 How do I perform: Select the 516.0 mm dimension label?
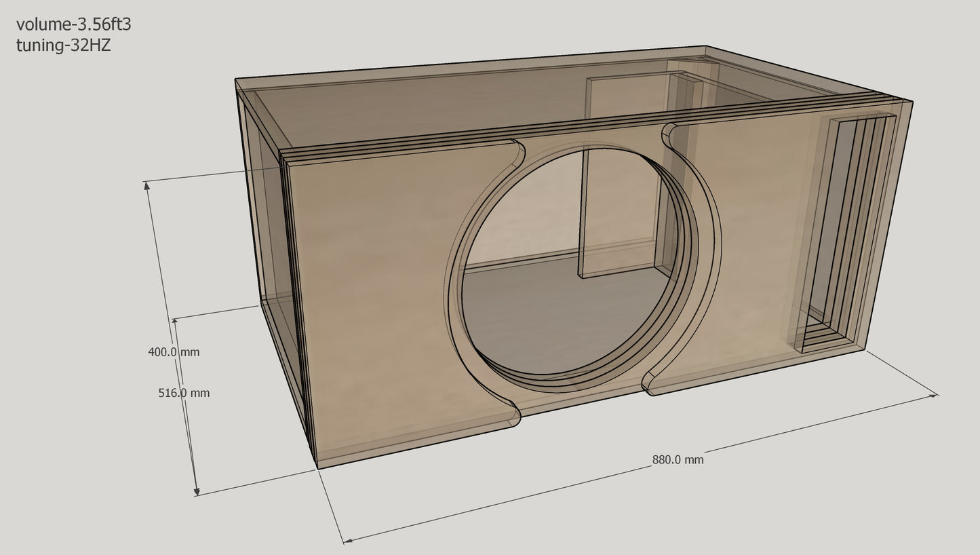(x=184, y=392)
